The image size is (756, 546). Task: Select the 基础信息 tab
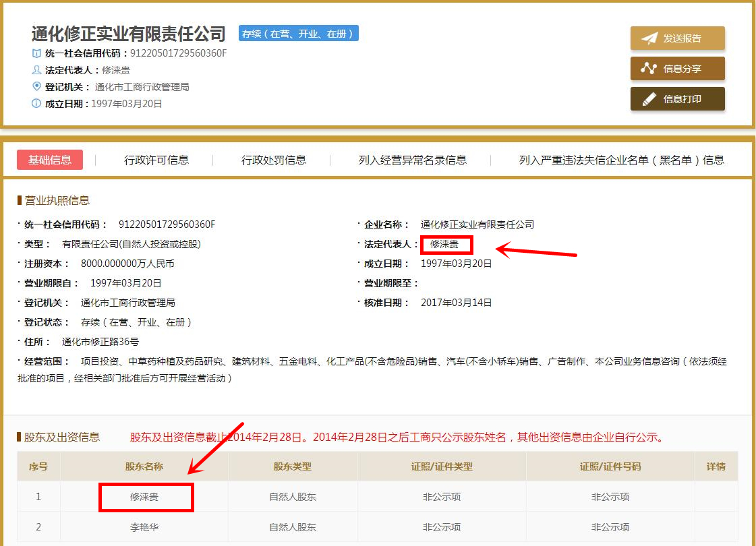click(49, 160)
